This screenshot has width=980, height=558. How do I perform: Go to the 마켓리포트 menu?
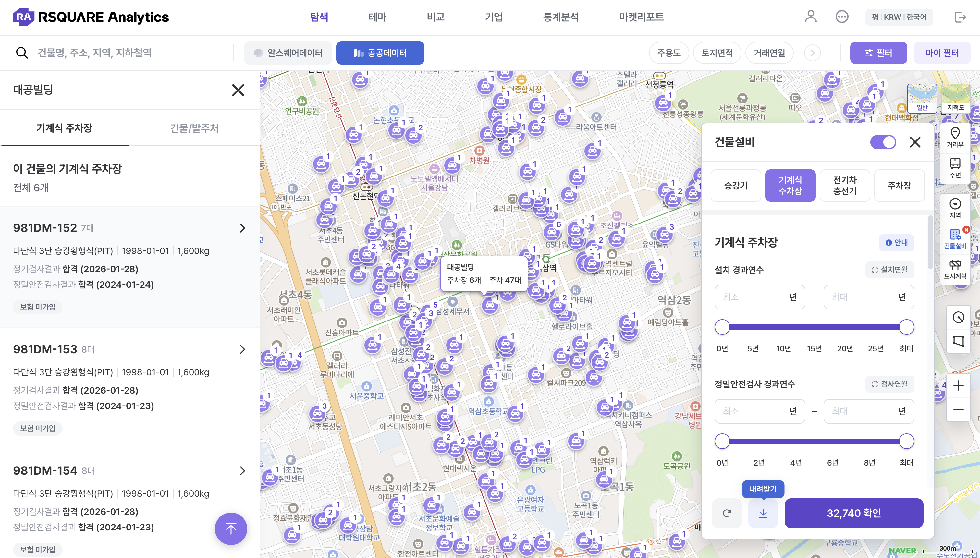click(641, 17)
